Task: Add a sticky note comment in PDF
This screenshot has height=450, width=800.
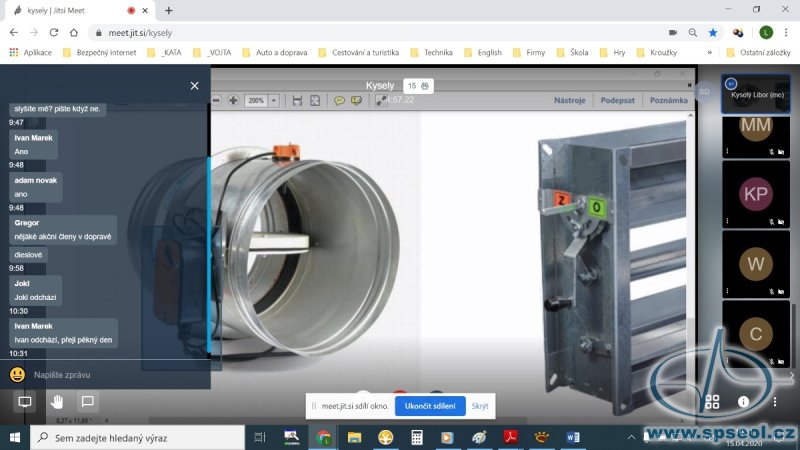Action: (339, 101)
